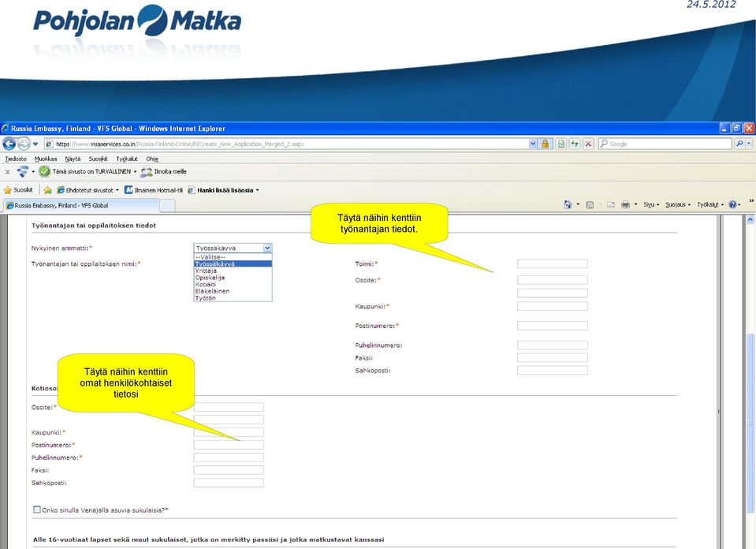The image size is (756, 549).
Task: Click the blue Help question mark icon
Action: pos(732,204)
